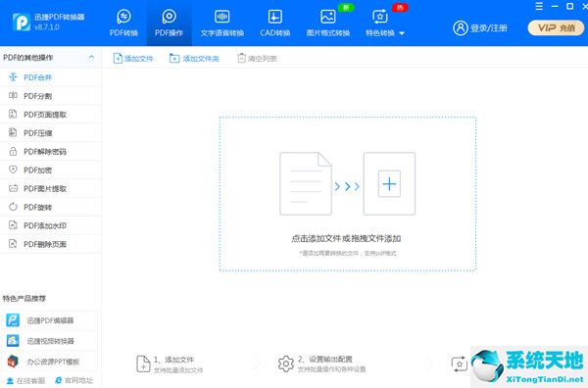Click the user avatar login icon
Viewport: 588px width, 388px height.
(x=461, y=27)
